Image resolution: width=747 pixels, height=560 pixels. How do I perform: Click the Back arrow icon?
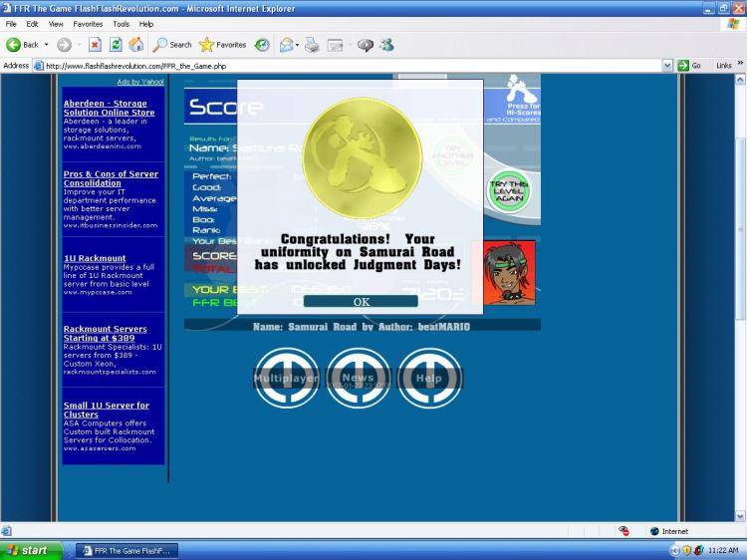13,45
